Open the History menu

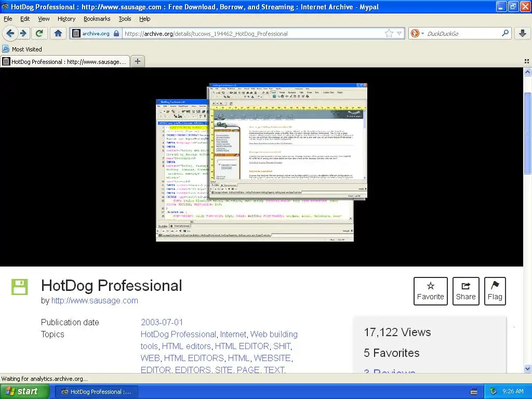pyautogui.click(x=66, y=19)
